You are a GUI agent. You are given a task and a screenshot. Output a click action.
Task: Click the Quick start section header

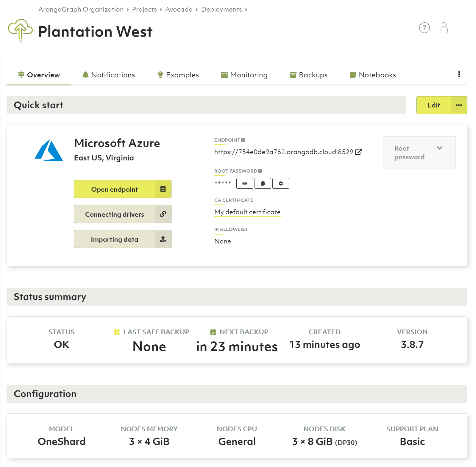pyautogui.click(x=206, y=105)
